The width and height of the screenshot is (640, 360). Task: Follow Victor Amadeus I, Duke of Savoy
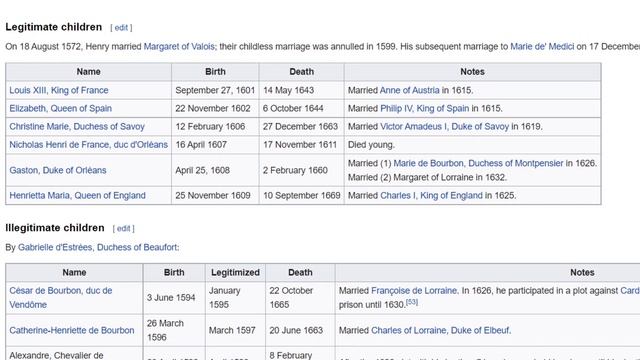[444, 127]
